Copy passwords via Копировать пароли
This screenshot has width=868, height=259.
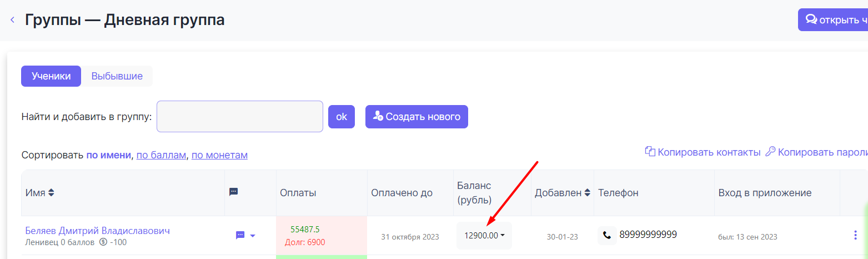816,152
